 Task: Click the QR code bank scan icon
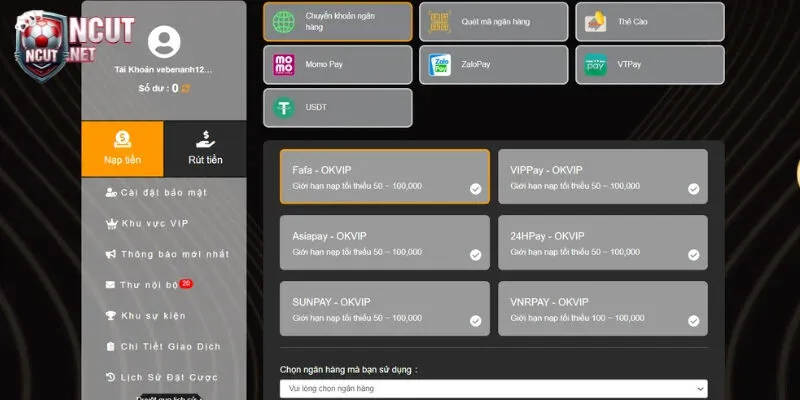pos(441,21)
